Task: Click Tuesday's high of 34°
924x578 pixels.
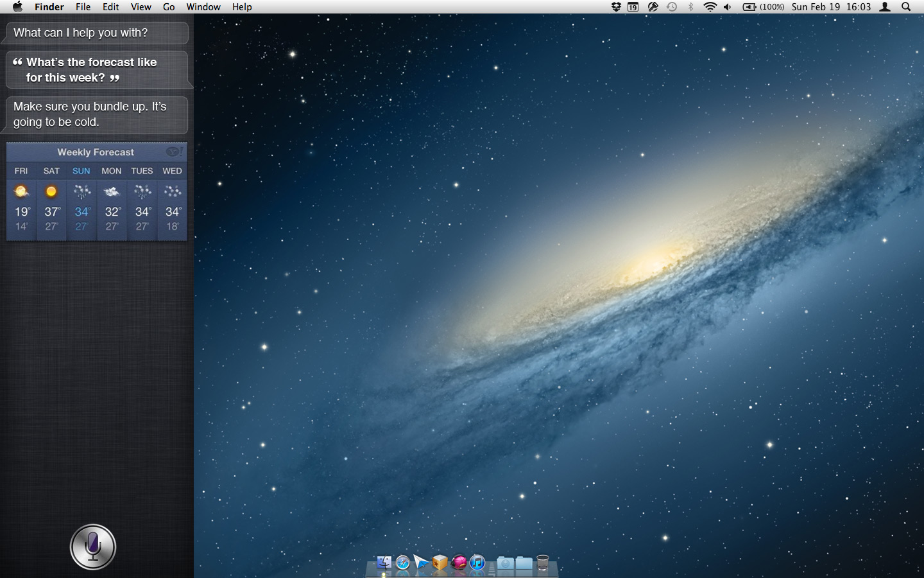Action: click(143, 212)
